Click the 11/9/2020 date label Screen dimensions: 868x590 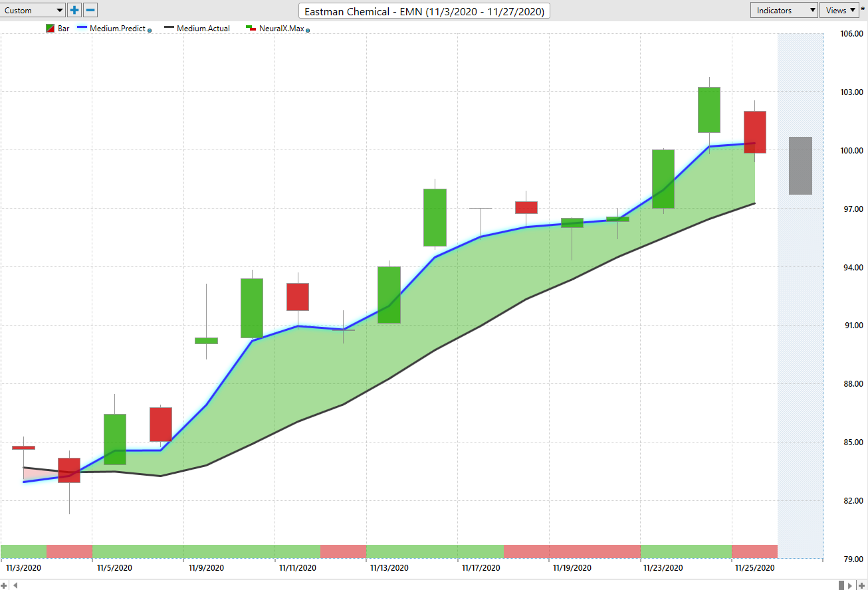pos(207,568)
